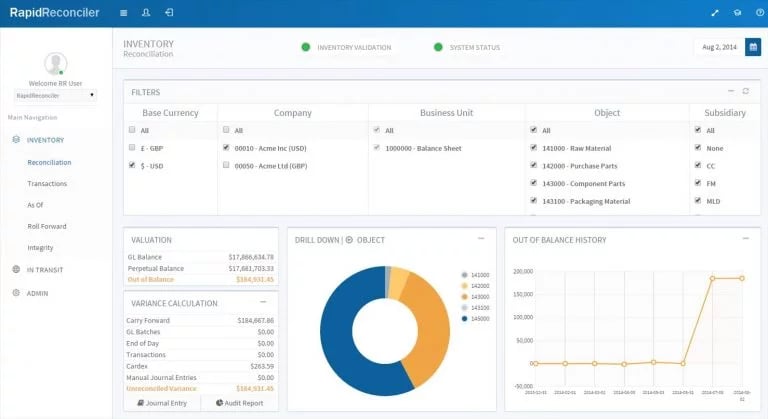Collapse the Variance Calculation panel
The image size is (768, 419).
[263, 301]
